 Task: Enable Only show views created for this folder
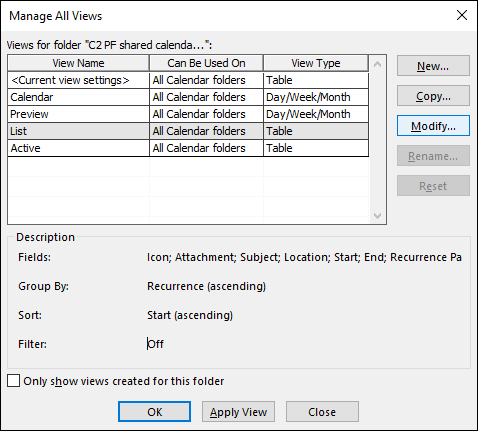(13, 381)
